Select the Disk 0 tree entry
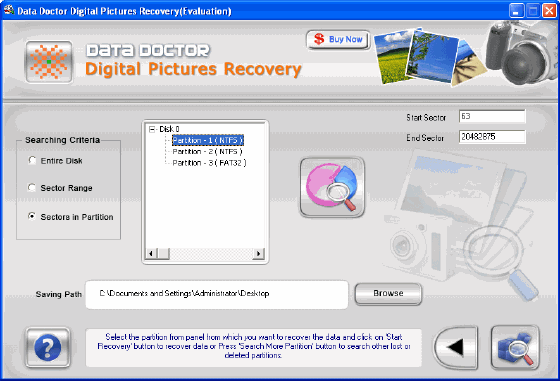560x381 pixels. click(x=169, y=129)
